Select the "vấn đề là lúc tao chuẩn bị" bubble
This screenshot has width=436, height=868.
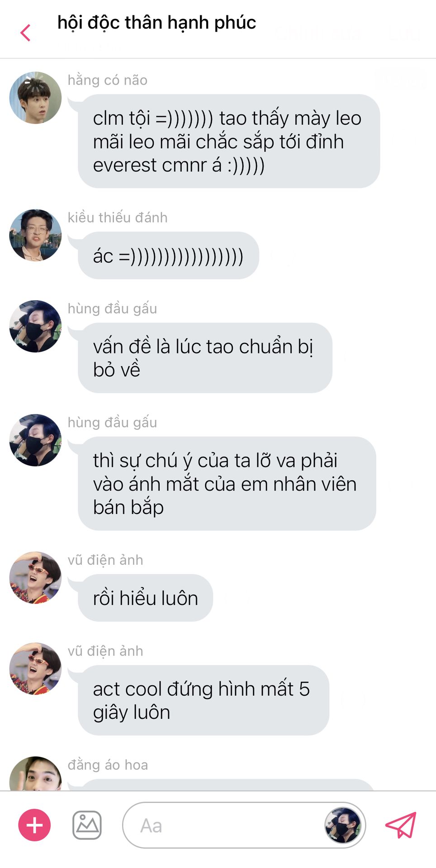(205, 358)
